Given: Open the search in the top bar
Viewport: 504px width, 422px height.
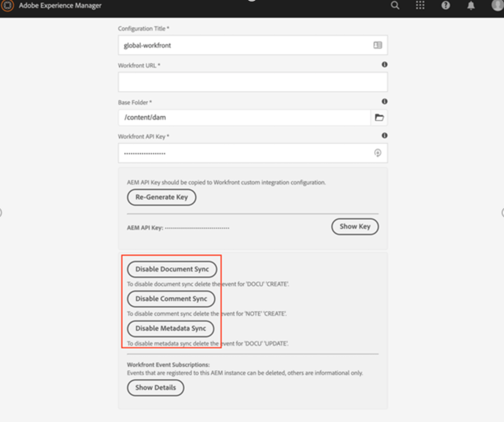Looking at the screenshot, I should coord(394,6).
